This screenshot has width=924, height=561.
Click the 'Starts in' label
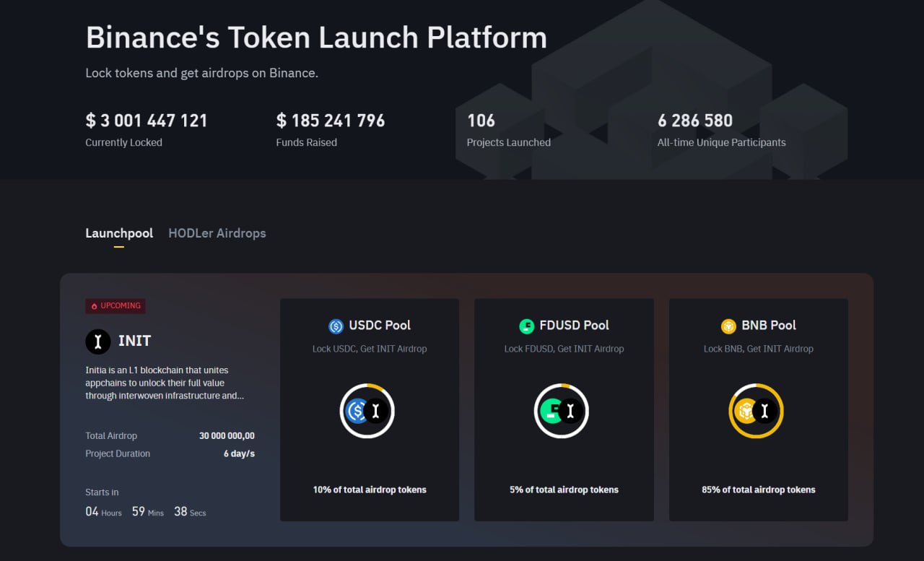(102, 492)
